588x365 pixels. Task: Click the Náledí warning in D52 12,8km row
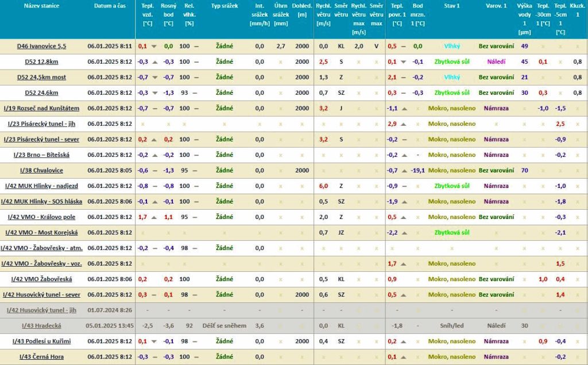point(496,62)
